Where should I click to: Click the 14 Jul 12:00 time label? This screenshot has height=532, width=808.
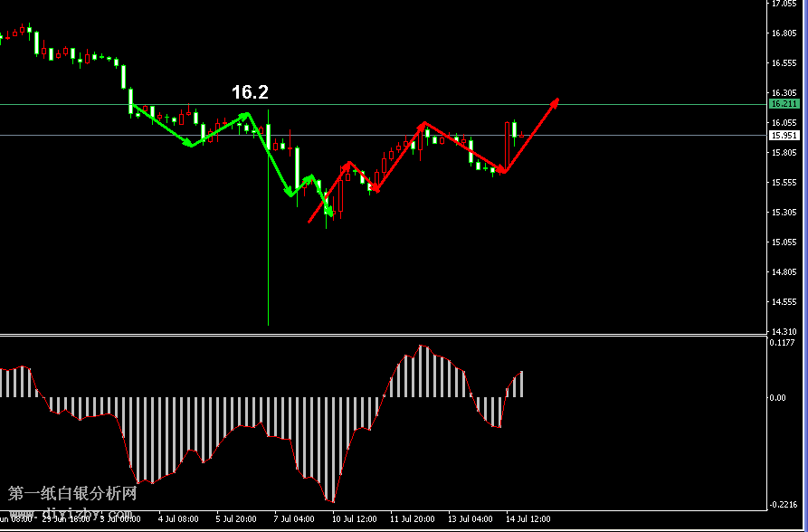[x=528, y=519]
